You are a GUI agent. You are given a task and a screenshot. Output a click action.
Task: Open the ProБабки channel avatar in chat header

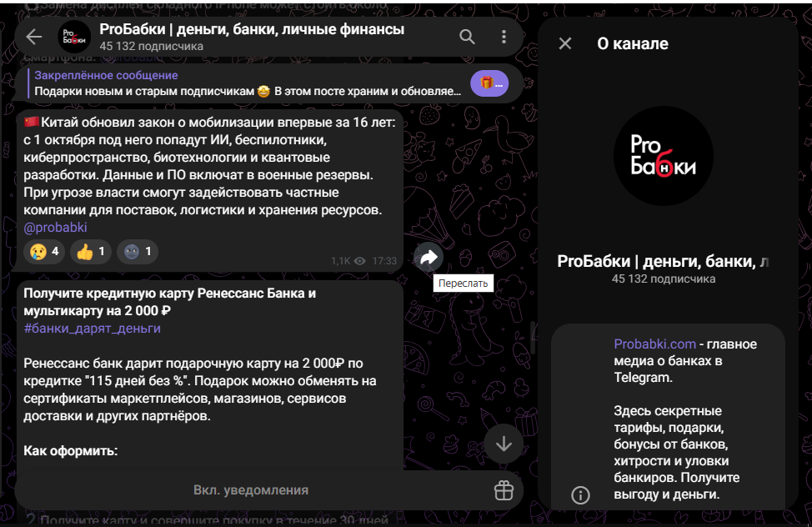pyautogui.click(x=74, y=37)
